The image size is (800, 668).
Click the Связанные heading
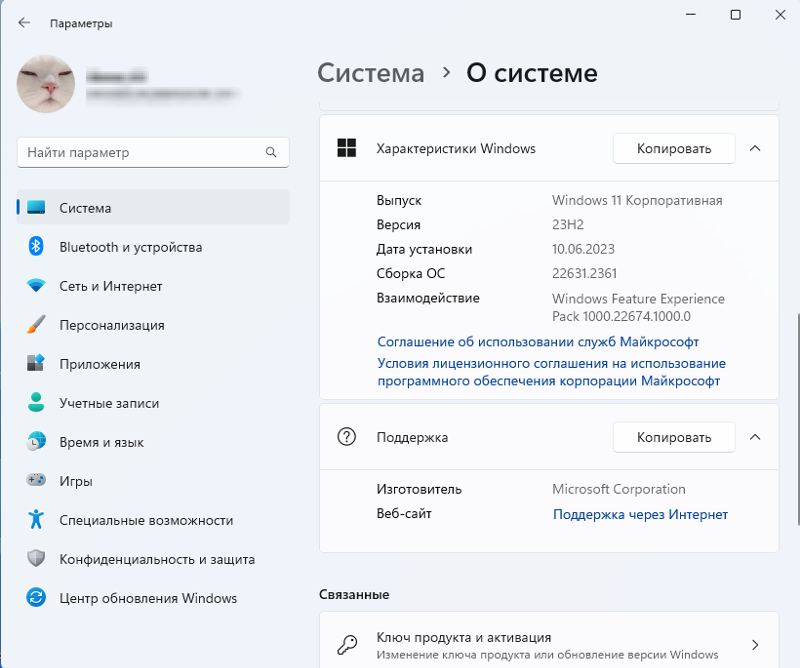point(354,595)
